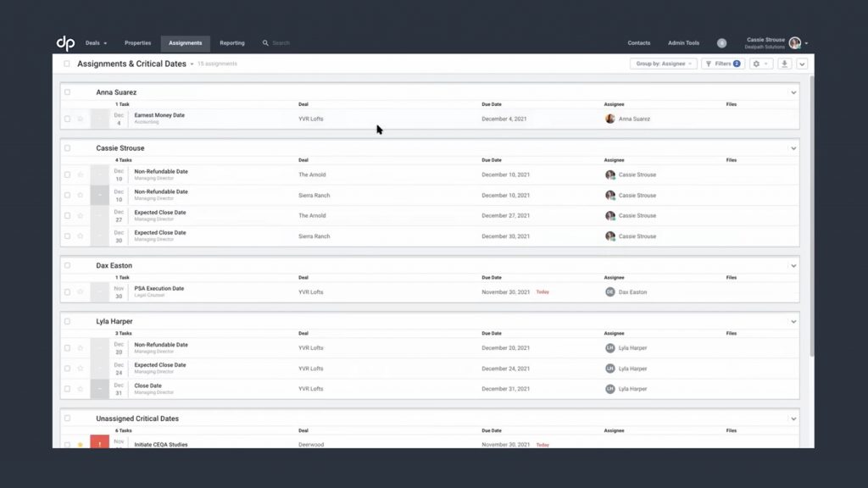Image resolution: width=868 pixels, height=488 pixels.
Task: Select the Assignments tab
Action: (x=186, y=43)
